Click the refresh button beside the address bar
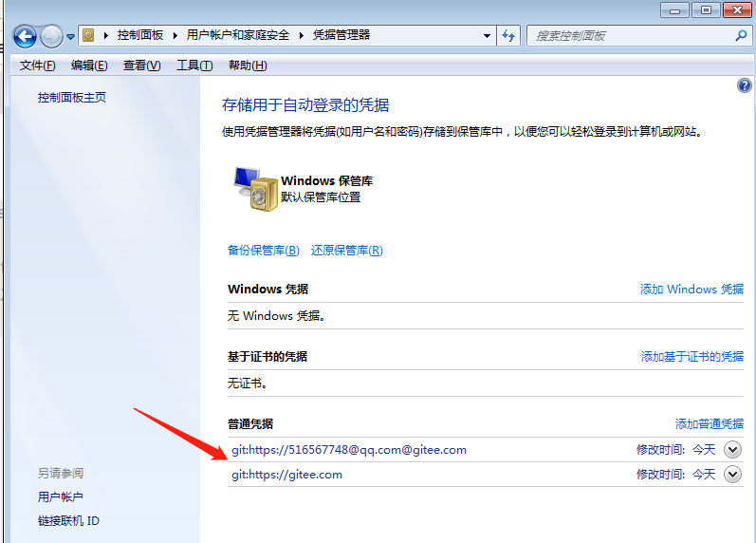Viewport: 756px width, 543px height. click(508, 36)
